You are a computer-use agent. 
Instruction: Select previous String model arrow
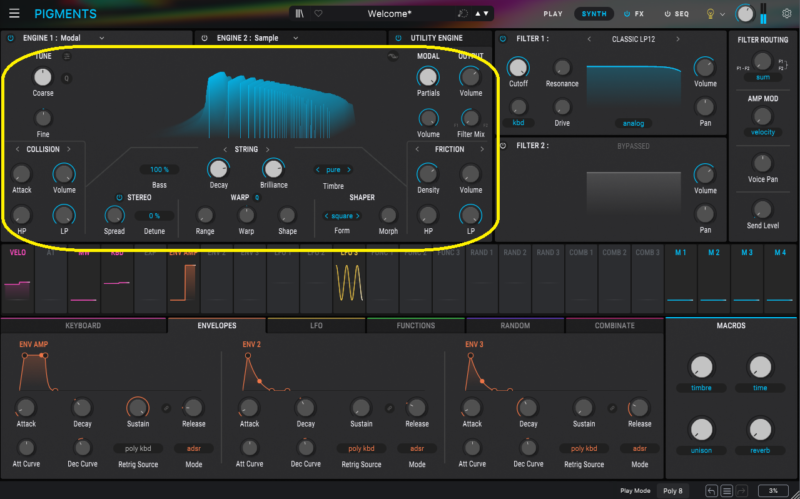225,149
